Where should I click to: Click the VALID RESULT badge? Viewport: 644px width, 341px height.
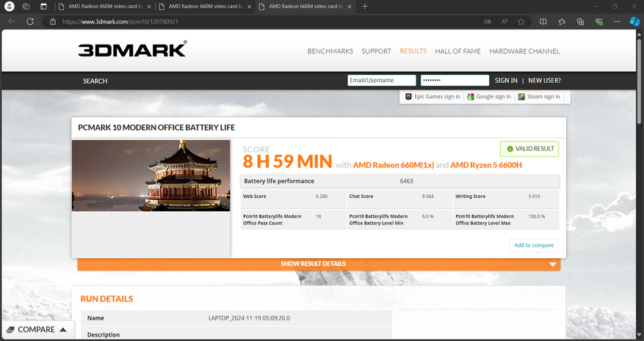click(x=529, y=149)
